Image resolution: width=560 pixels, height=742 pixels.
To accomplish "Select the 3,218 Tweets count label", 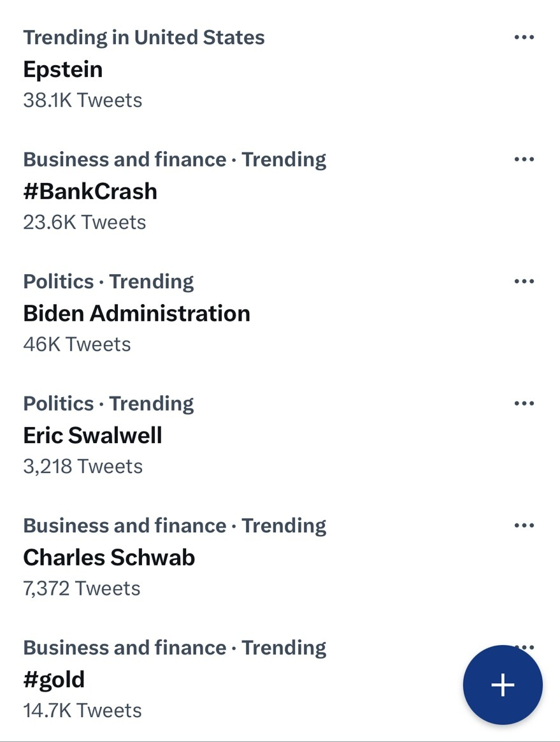I will click(x=83, y=467).
